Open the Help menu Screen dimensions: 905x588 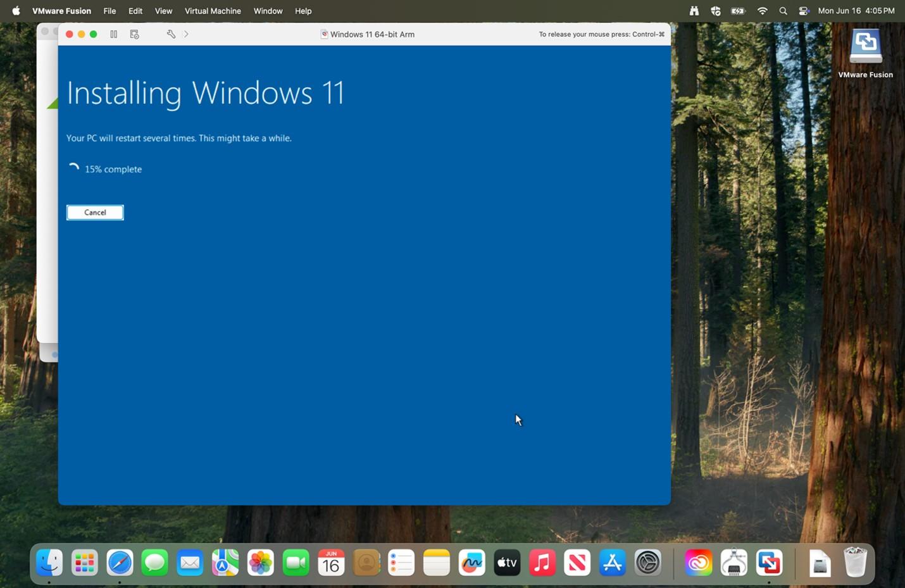(x=303, y=11)
